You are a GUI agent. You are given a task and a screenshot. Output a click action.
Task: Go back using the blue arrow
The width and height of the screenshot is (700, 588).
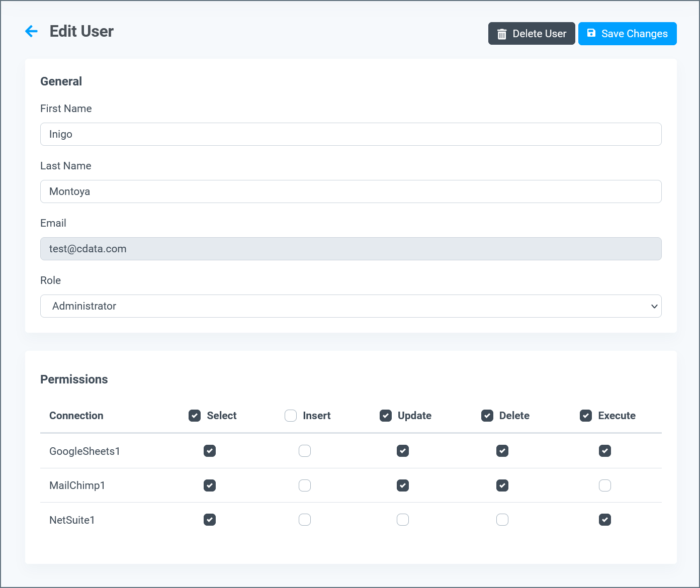[x=31, y=31]
